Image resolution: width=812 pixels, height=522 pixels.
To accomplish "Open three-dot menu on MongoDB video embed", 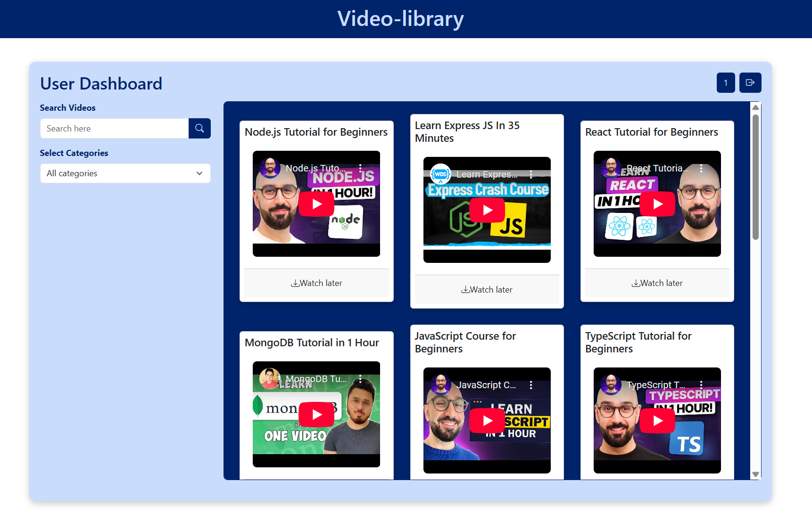I will [x=360, y=379].
